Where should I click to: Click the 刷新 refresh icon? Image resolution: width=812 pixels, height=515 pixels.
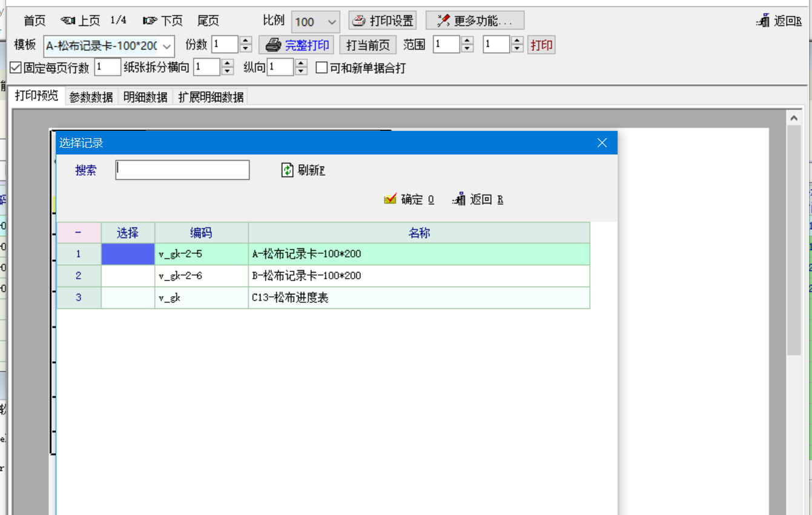click(287, 170)
